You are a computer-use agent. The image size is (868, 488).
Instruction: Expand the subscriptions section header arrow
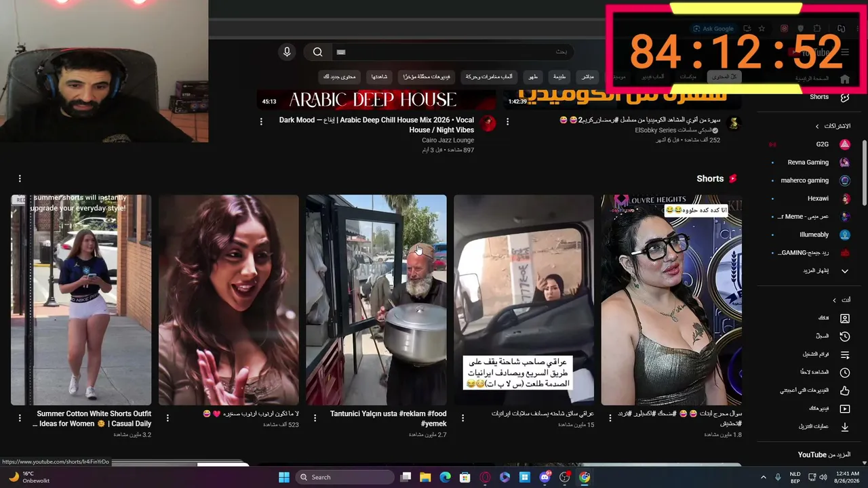pyautogui.click(x=817, y=126)
